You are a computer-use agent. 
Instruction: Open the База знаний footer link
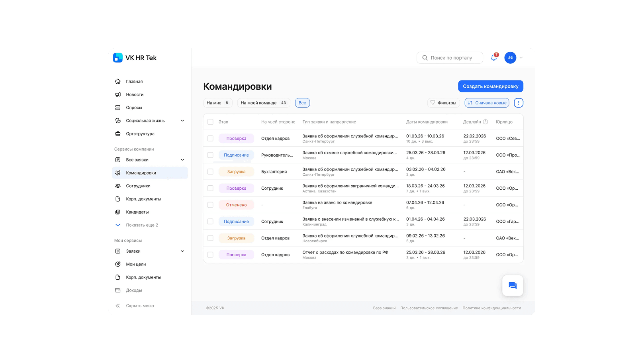[x=384, y=308]
